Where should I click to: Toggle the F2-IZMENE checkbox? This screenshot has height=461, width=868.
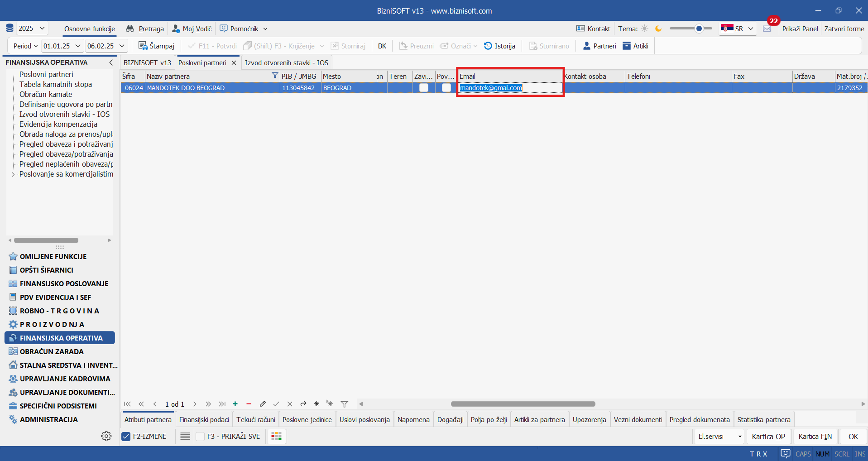(126, 437)
